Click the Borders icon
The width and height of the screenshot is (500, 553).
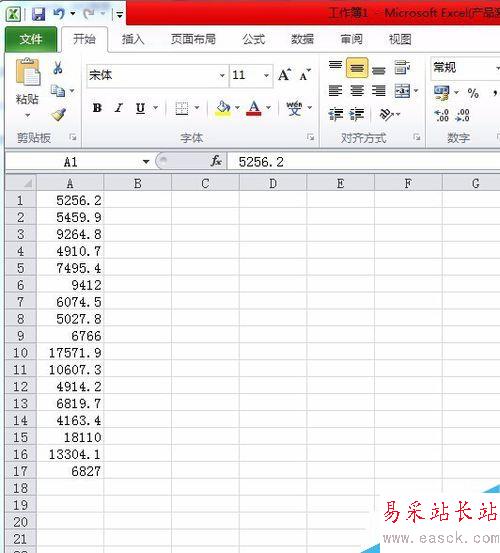tap(182, 108)
